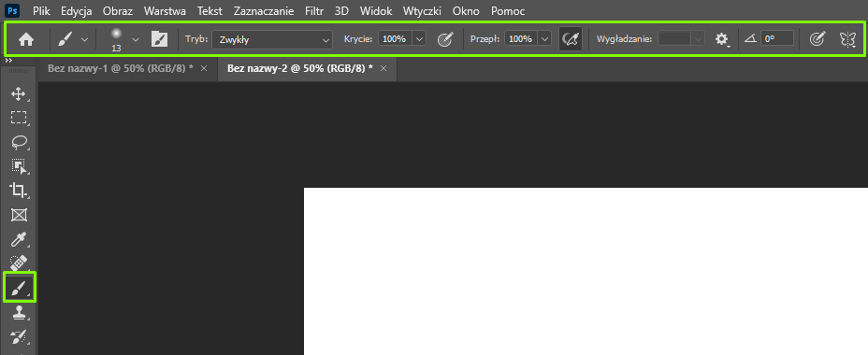Open the Filtr menu
This screenshot has height=355, width=868.
314,11
